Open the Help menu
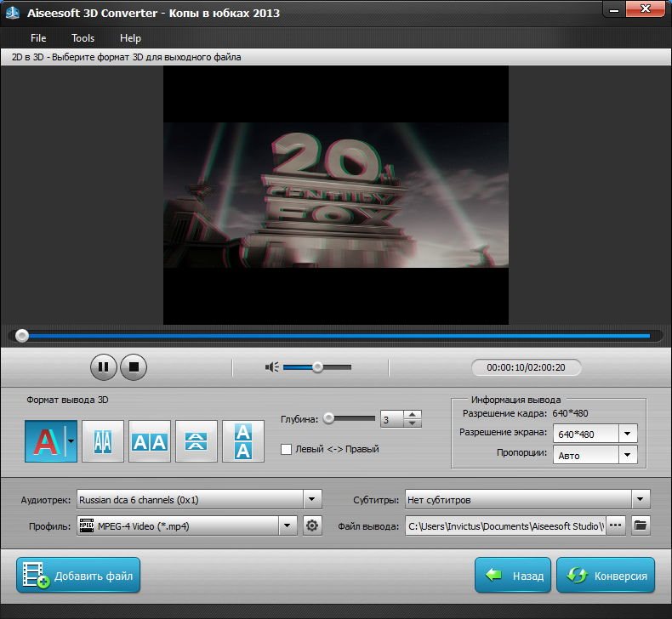The image size is (672, 619). click(130, 38)
